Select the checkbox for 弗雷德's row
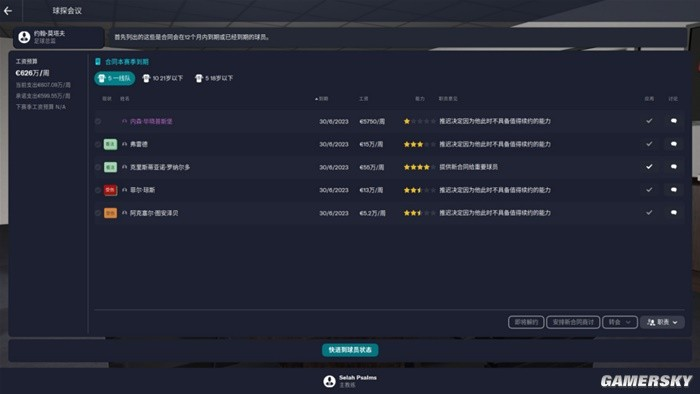This screenshot has height=394, width=700. (98, 144)
